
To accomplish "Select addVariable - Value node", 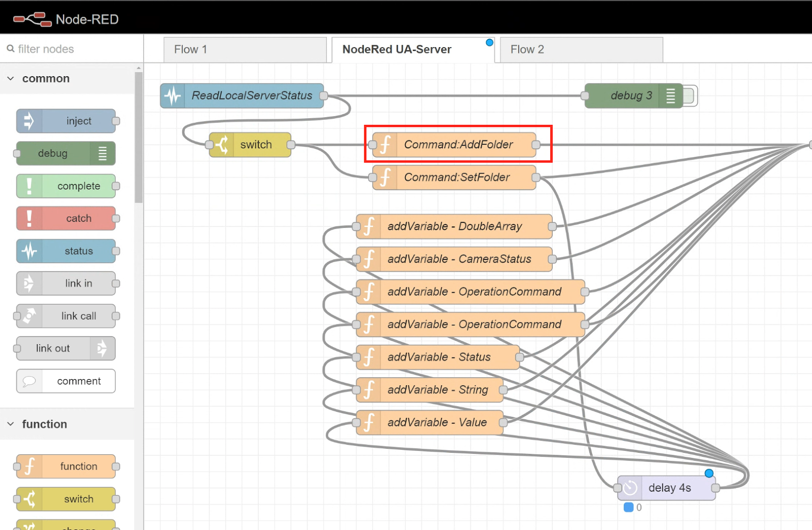I will pos(430,422).
